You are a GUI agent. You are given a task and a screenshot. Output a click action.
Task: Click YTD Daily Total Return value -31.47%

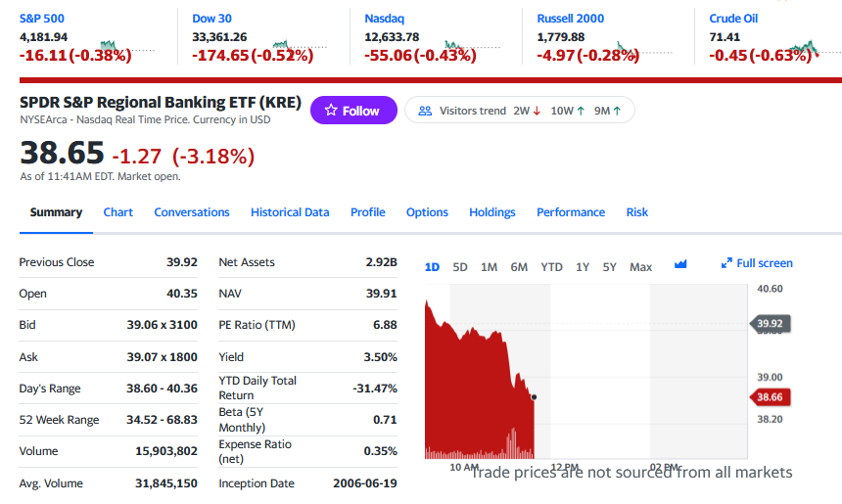coord(375,389)
